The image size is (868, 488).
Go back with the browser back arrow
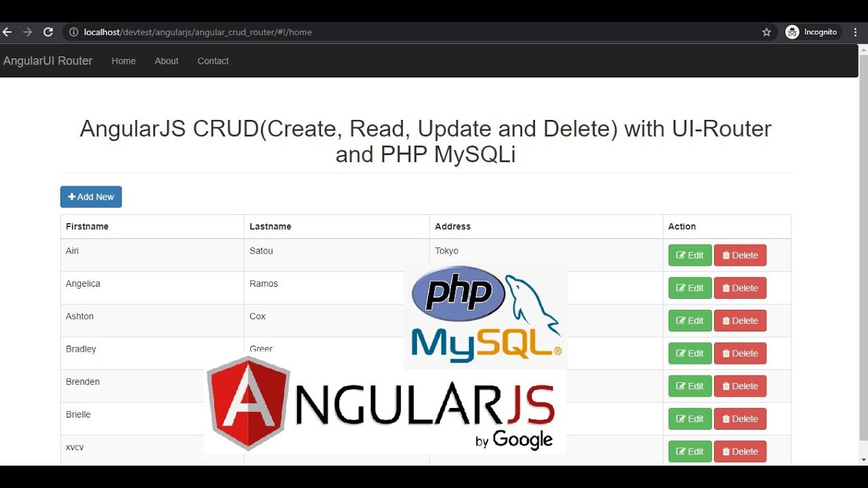7,32
